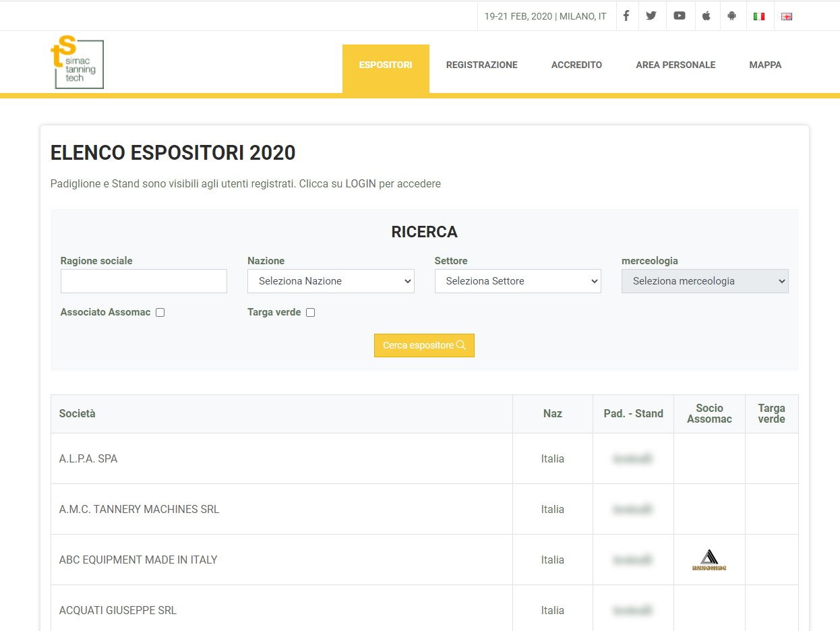Click the Socio Assomac column header
This screenshot has width=840, height=631.
click(x=709, y=413)
